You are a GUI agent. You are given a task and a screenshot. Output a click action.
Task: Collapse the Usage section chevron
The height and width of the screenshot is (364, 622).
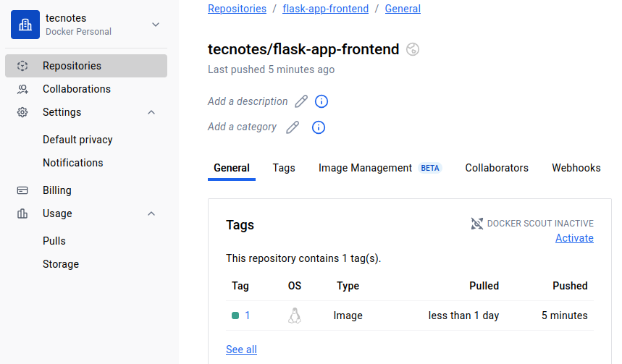pyautogui.click(x=151, y=214)
